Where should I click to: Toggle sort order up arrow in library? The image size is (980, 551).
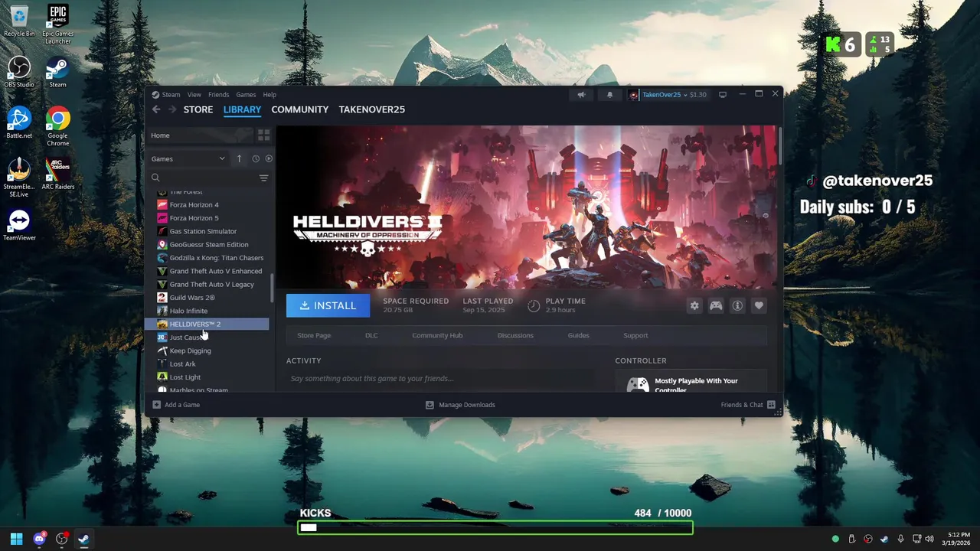click(x=239, y=158)
